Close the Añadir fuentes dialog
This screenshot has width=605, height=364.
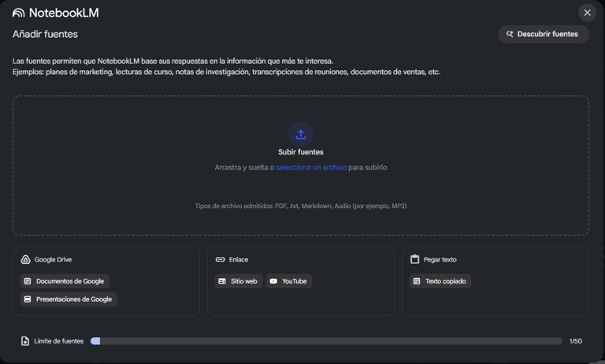tap(587, 13)
